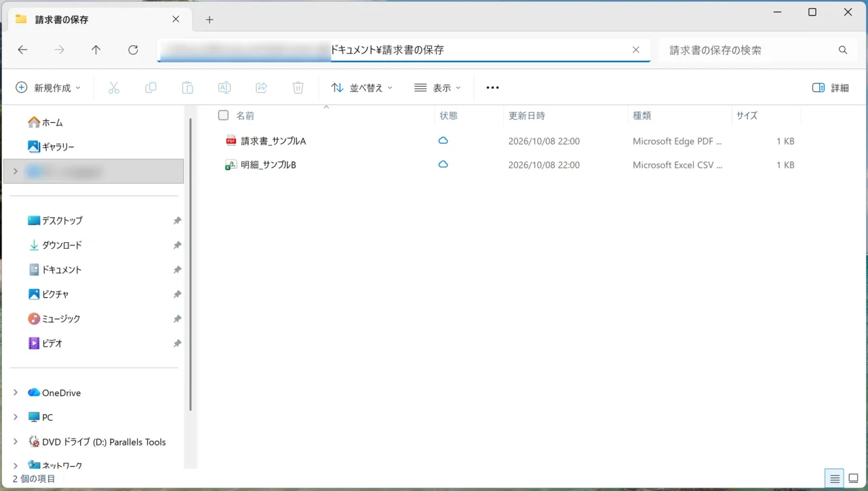Click CSV icon of 明細_サンプルB

point(231,165)
